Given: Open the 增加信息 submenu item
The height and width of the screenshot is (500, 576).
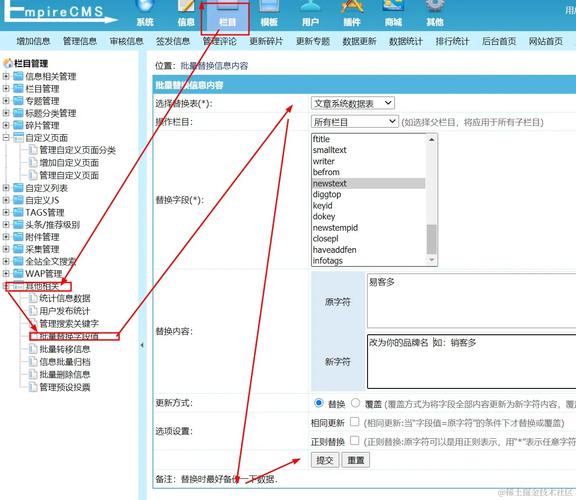Looking at the screenshot, I should pos(33,41).
